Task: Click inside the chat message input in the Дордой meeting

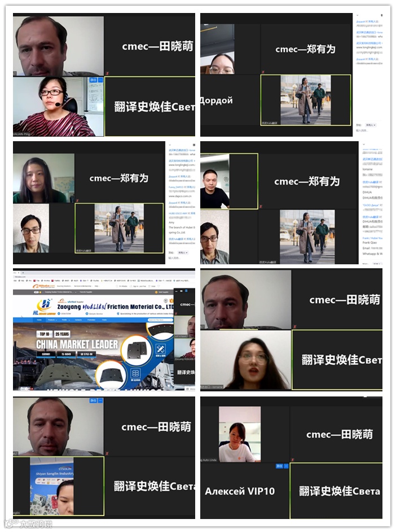Action: (362, 130)
